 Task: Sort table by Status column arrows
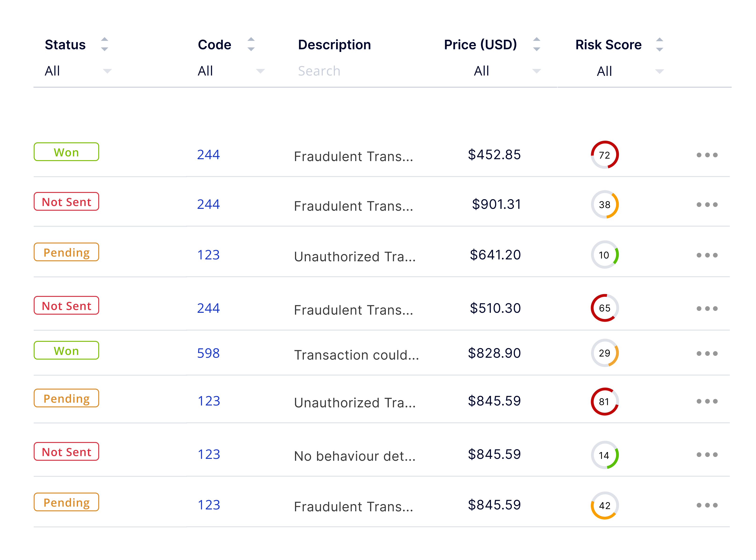point(105,44)
